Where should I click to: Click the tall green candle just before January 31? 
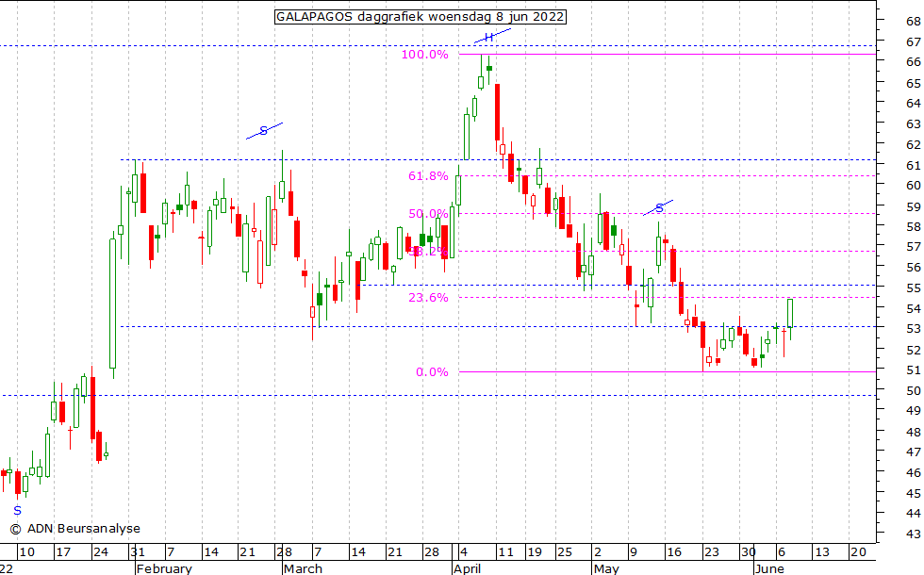coord(112,304)
